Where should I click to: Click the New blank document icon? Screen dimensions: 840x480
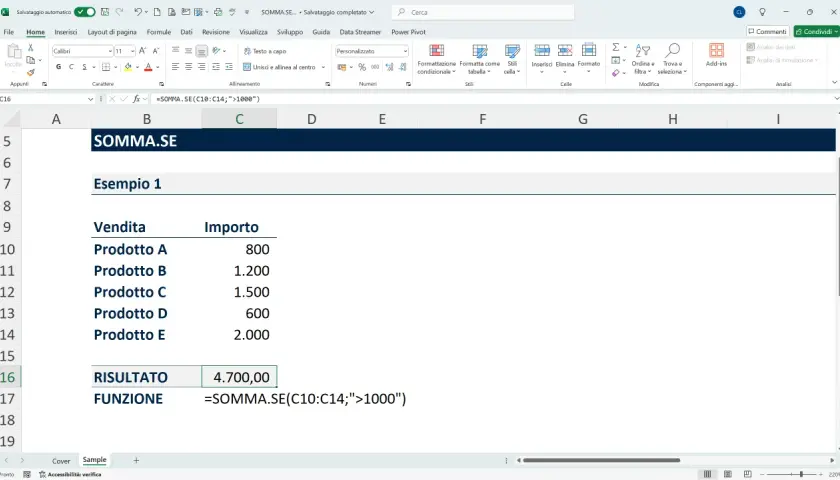tap(157, 12)
